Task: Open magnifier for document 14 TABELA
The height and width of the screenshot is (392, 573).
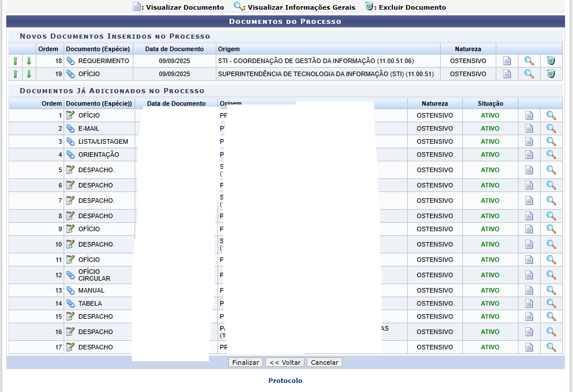Action: coord(551,303)
